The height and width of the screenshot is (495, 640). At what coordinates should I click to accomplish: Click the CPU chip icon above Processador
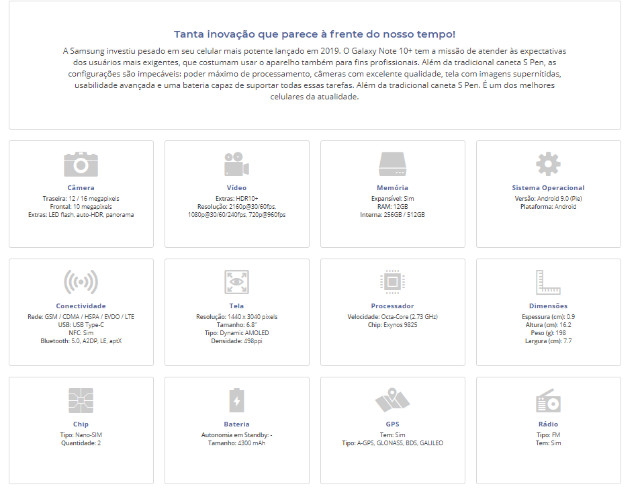coord(392,282)
